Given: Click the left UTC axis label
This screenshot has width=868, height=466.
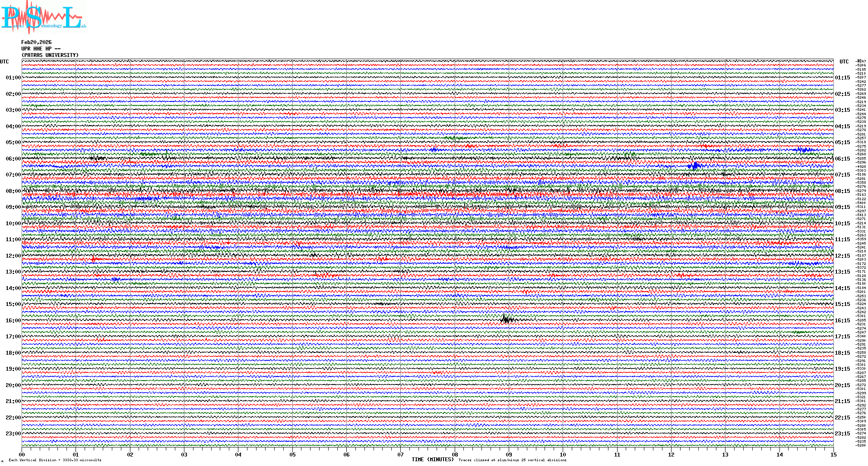Looking at the screenshot, I should (4, 62).
